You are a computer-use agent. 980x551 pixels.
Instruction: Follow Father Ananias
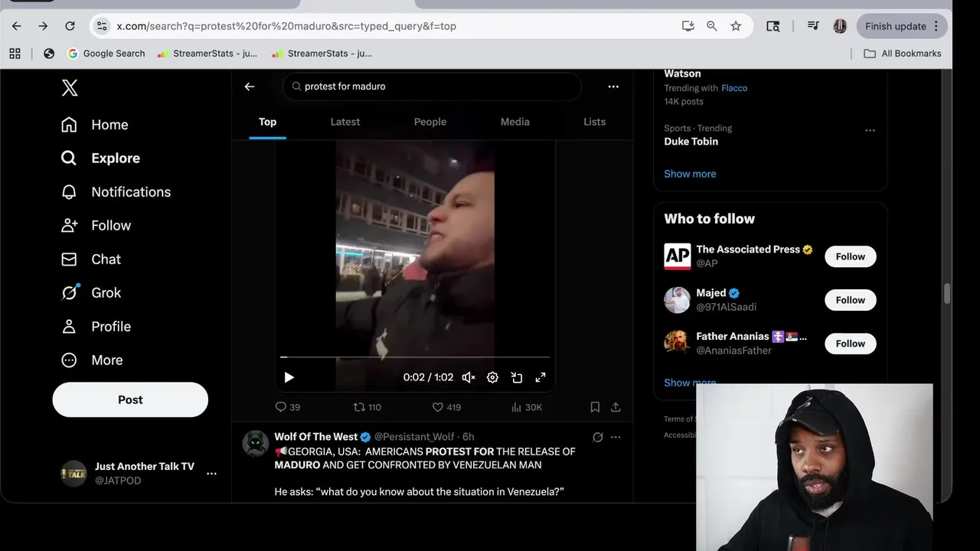coord(850,344)
